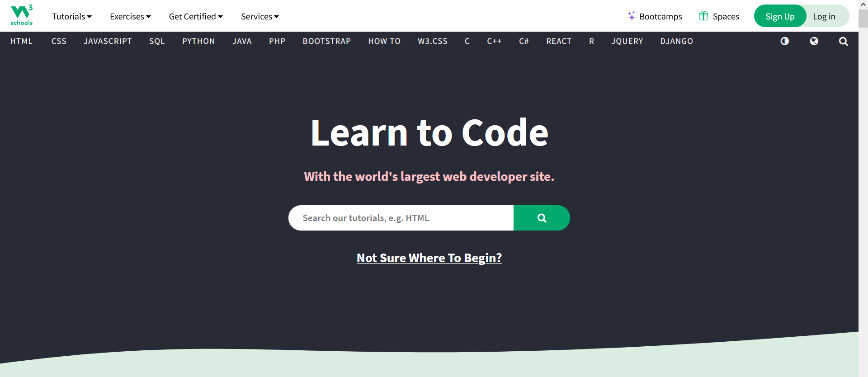The height and width of the screenshot is (377, 868).
Task: Open the globe language translate icon
Action: [x=814, y=41]
